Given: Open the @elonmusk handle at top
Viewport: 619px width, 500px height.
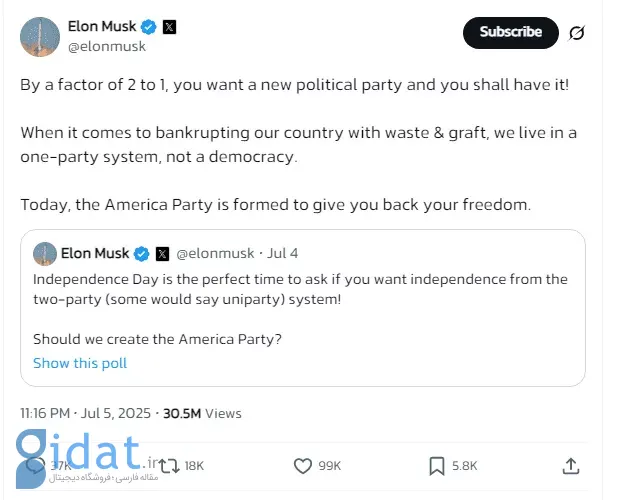Looking at the screenshot, I should tap(107, 47).
